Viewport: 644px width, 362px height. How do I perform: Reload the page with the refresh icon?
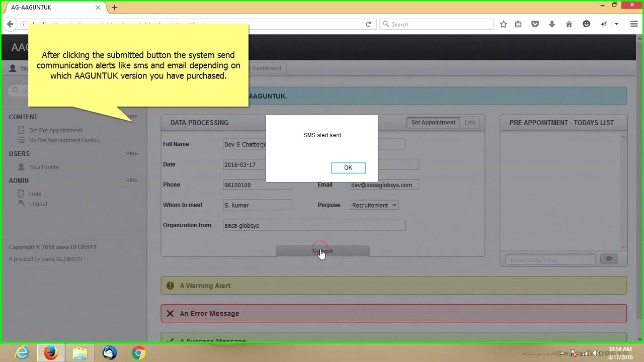368,24
